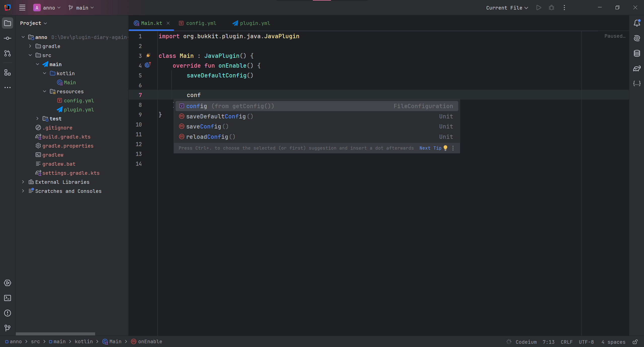644x347 pixels.
Task: Open the AI Assistant panel
Action: point(636,38)
